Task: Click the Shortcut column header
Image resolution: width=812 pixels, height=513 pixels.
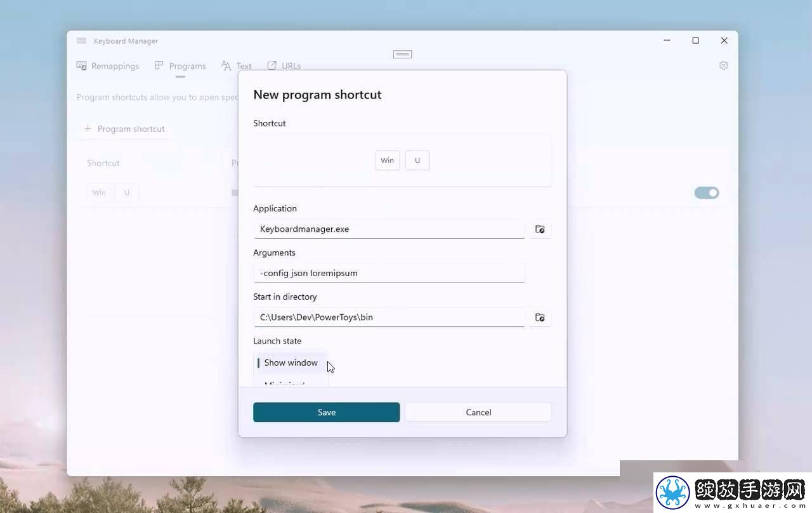Action: pos(103,163)
